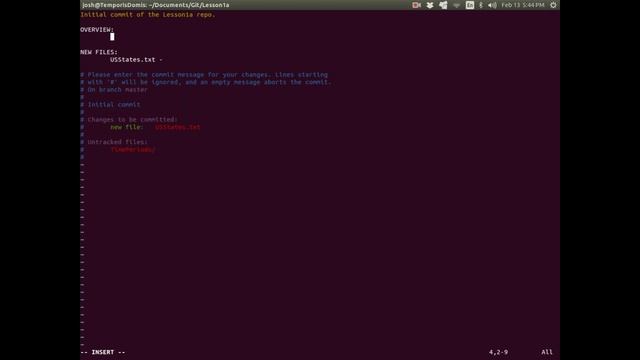Open the tray icon right of Dropbox
The width and height of the screenshot is (640, 360).
click(x=443, y=5)
